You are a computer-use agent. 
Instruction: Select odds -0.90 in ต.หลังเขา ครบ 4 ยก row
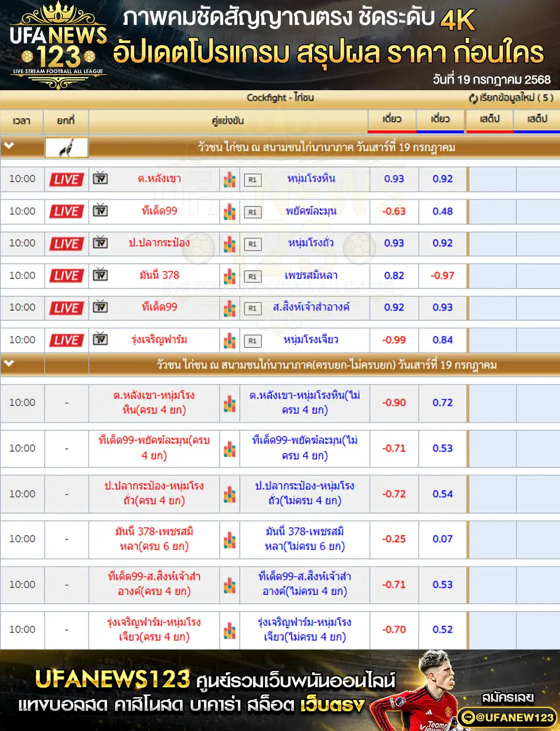click(394, 403)
